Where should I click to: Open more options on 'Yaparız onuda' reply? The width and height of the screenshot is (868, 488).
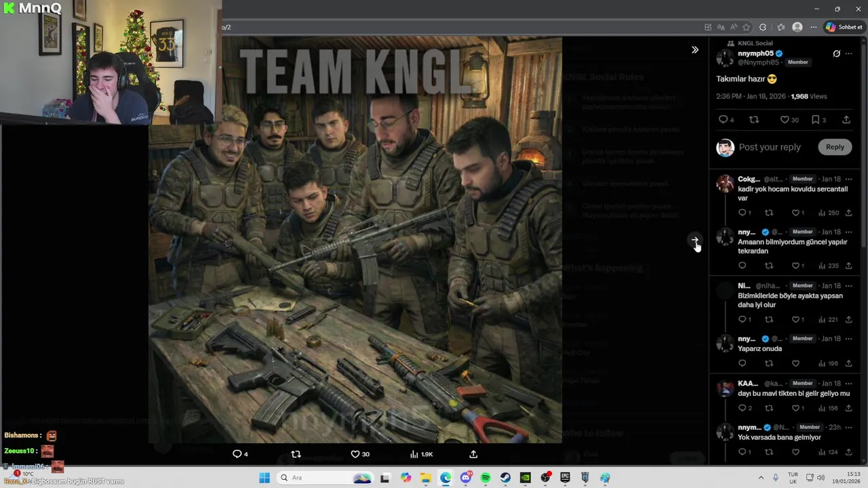(848, 338)
